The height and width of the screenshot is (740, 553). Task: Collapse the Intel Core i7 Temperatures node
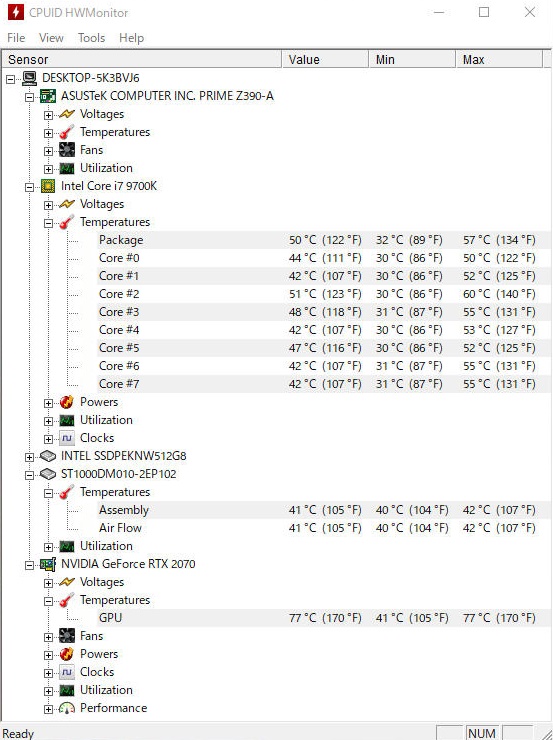click(49, 223)
